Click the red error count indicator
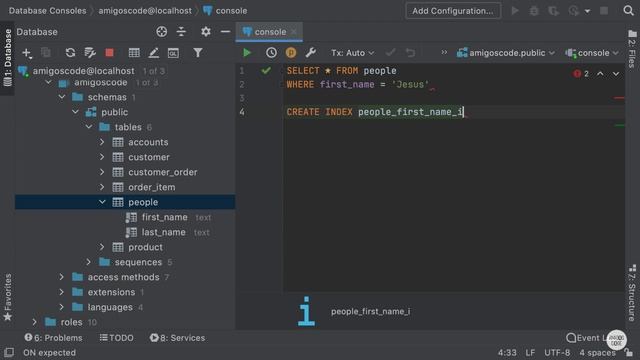 point(581,74)
